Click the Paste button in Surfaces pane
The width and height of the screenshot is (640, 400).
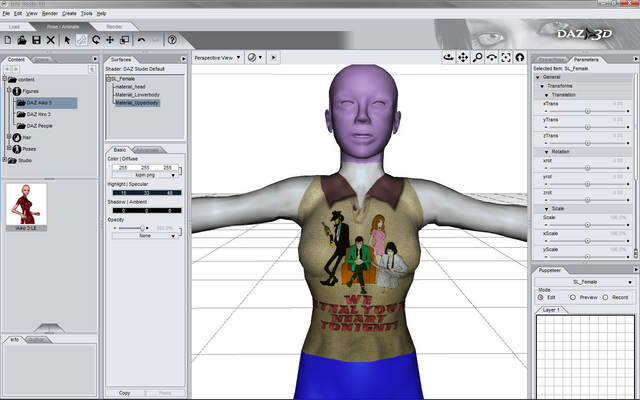(x=165, y=393)
